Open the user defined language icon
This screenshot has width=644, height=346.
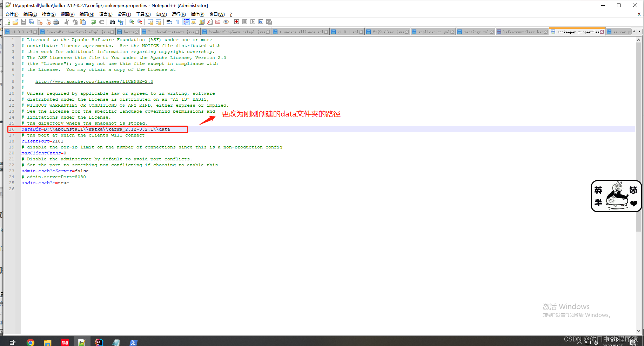coord(194,22)
